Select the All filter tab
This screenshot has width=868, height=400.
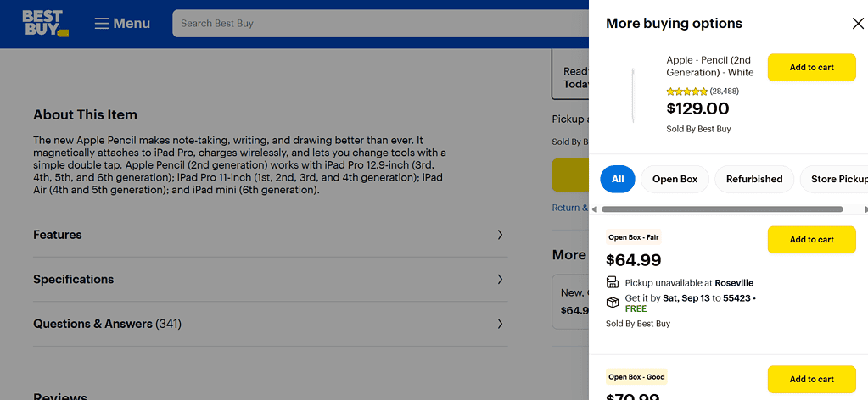(x=618, y=180)
